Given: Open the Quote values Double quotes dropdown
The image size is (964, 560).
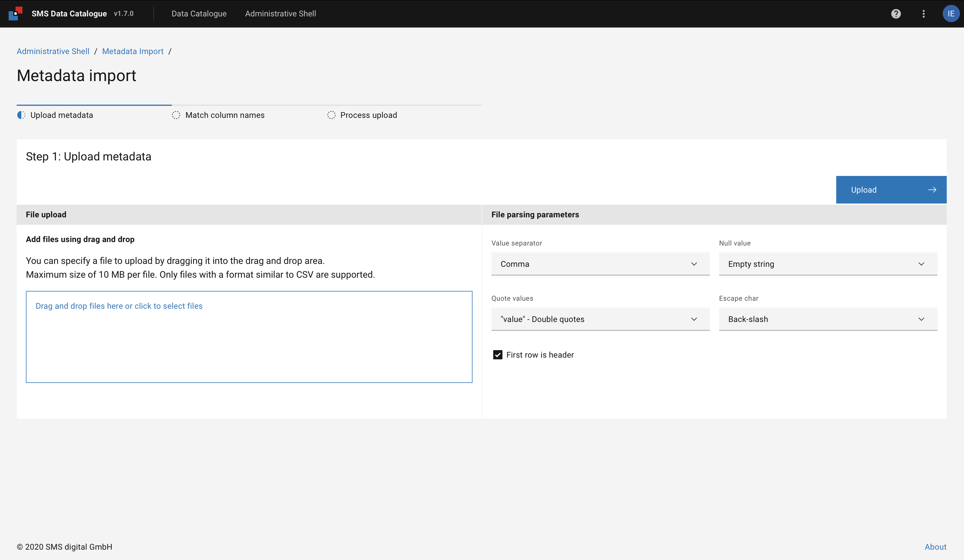Looking at the screenshot, I should tap(600, 319).
